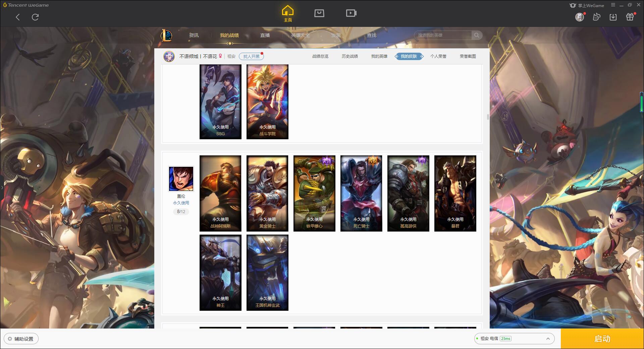The width and height of the screenshot is (644, 349).
Task: Click the download manager icon
Action: [x=613, y=17]
